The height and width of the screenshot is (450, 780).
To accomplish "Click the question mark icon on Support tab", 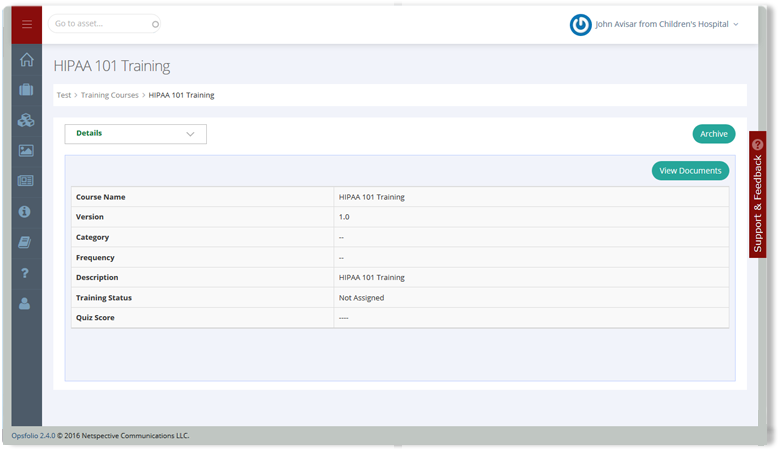I will [x=758, y=145].
